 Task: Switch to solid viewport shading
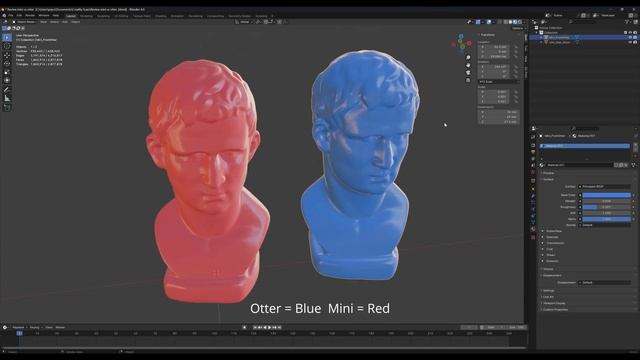510,22
